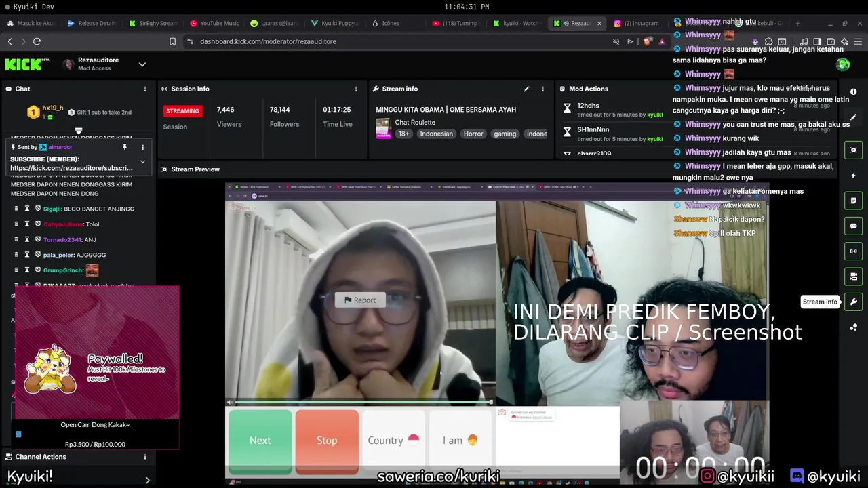
Task: Click the Report button on stream preview
Action: tap(360, 300)
